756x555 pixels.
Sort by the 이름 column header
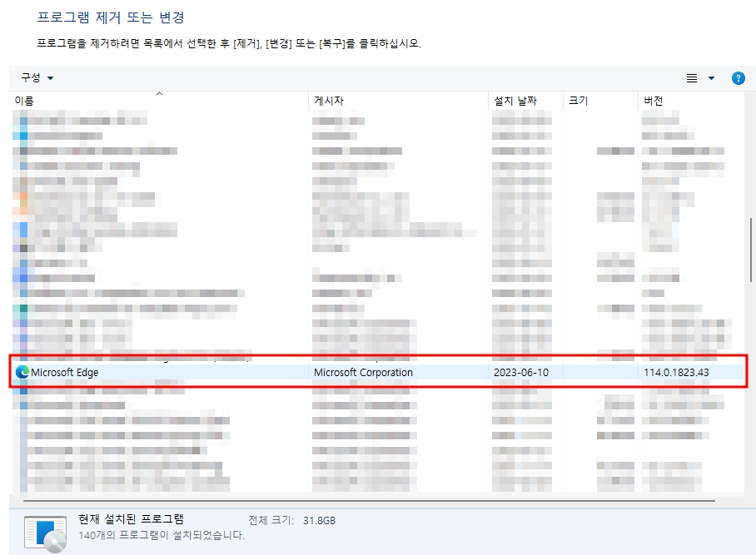pos(159,101)
